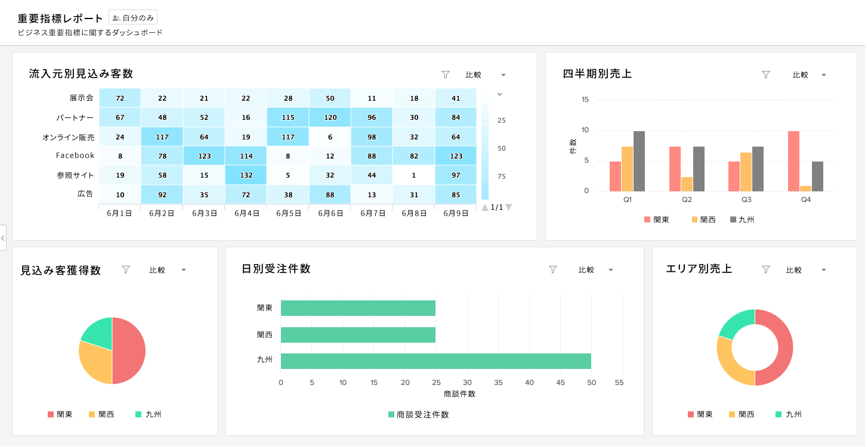This screenshot has width=868, height=447.
Task: Toggle 関東 legend in 四半期別売上 chart
Action: 656,220
